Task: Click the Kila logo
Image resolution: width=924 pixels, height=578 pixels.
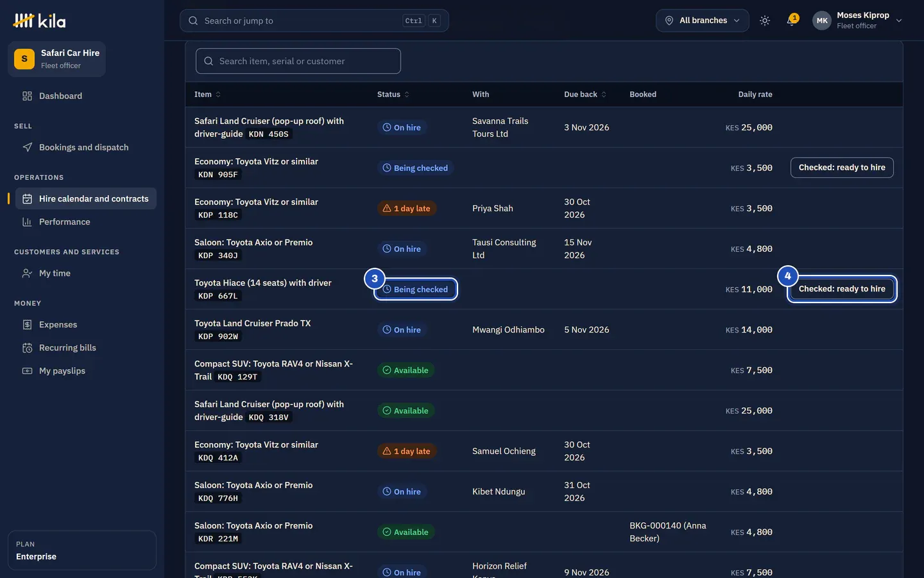Action: pyautogui.click(x=39, y=21)
